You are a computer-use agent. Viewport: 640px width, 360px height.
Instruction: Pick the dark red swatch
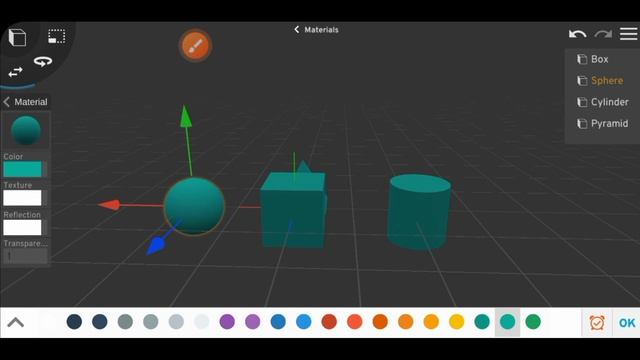(329, 322)
